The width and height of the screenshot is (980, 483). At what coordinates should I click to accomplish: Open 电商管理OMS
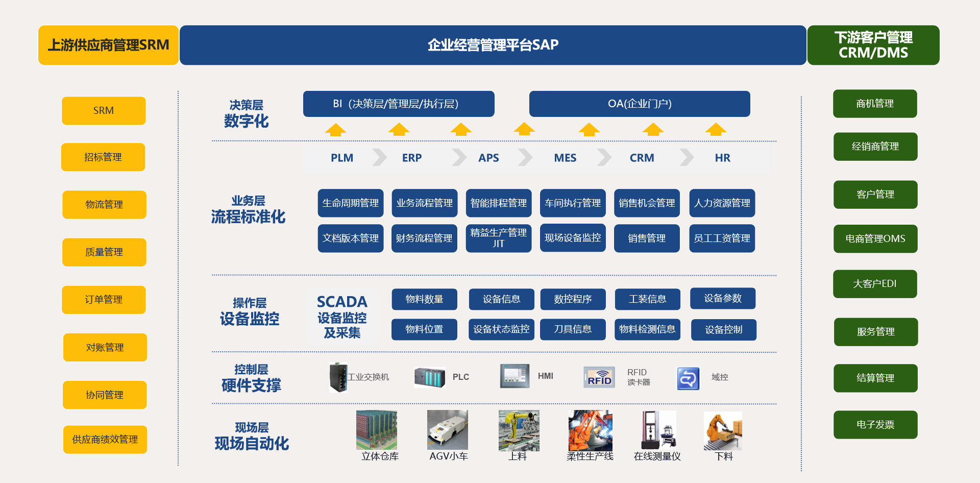pos(875,239)
